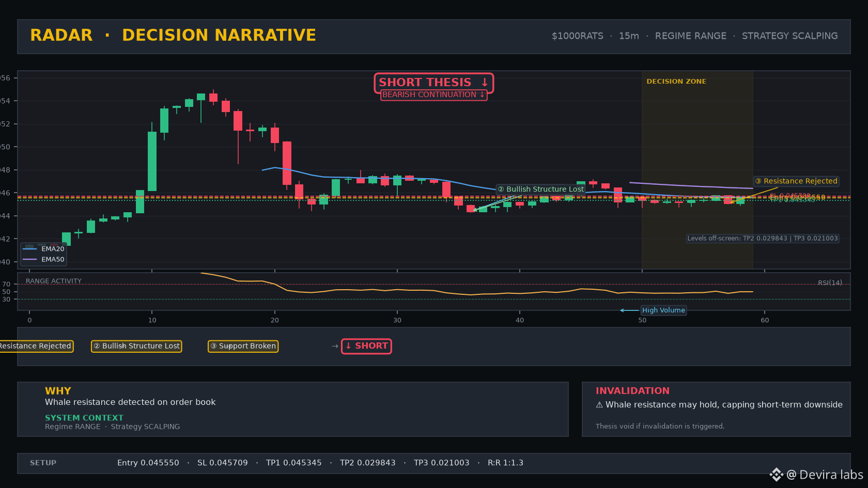Click the EMA20 blue legend line swatch
The width and height of the screenshot is (868, 488).
30,249
